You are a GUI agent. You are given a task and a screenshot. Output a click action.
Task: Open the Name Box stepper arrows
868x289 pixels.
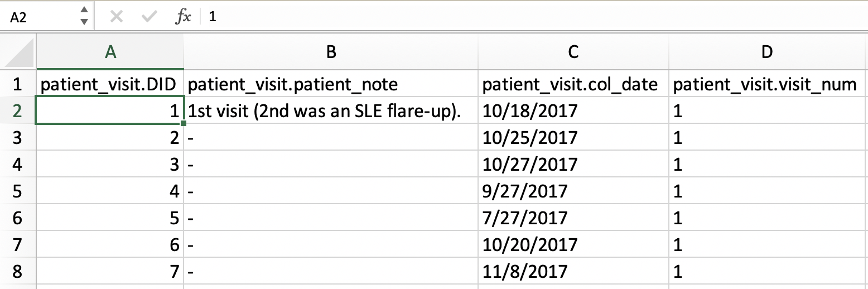click(x=84, y=16)
